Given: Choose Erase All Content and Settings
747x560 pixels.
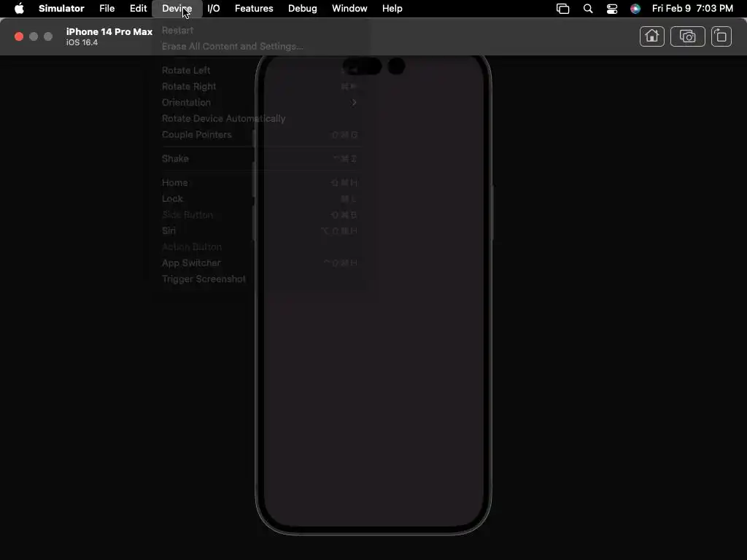Looking at the screenshot, I should tap(260, 47).
